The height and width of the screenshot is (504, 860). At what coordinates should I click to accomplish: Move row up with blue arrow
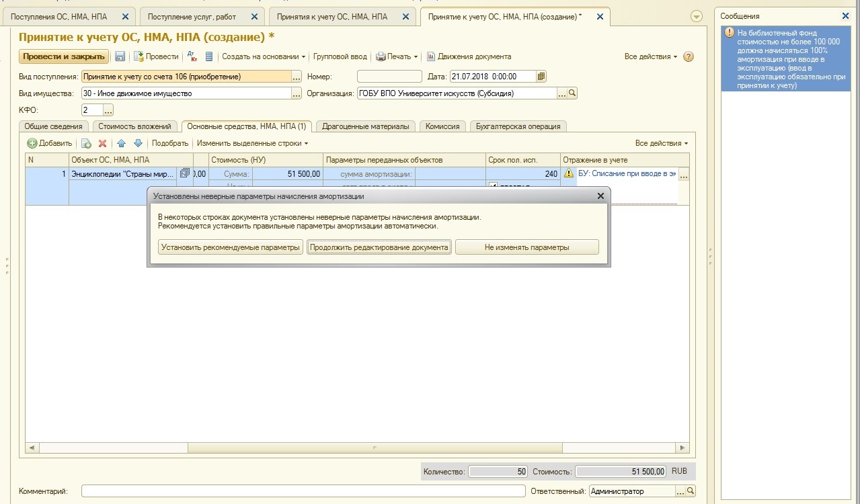click(122, 143)
